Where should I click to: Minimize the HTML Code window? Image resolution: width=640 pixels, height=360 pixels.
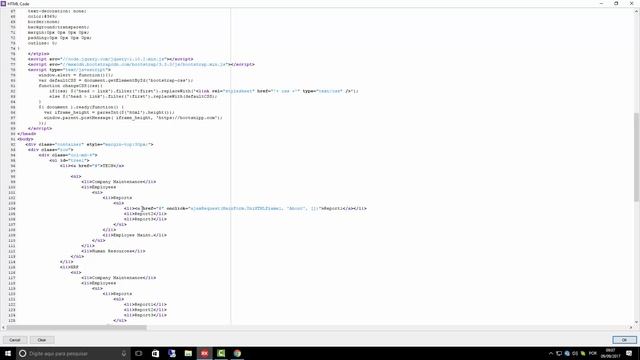pos(601,3)
